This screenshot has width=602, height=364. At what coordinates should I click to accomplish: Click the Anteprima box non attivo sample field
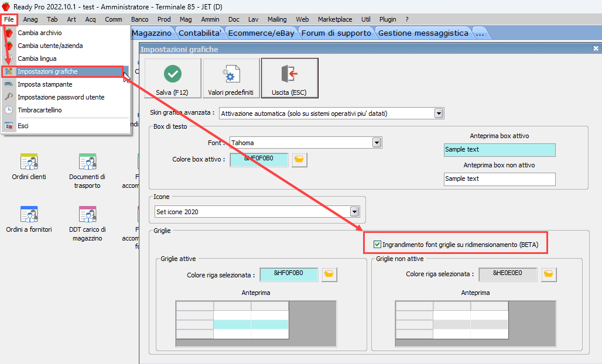pos(500,179)
